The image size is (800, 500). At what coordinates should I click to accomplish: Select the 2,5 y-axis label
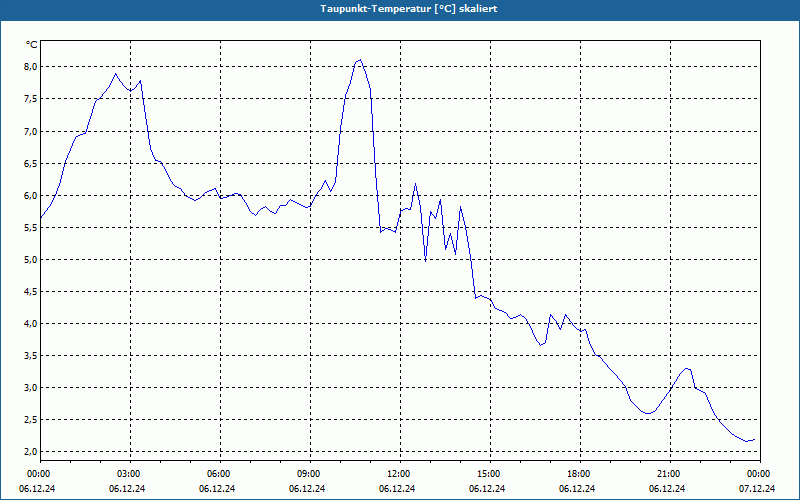30,420
